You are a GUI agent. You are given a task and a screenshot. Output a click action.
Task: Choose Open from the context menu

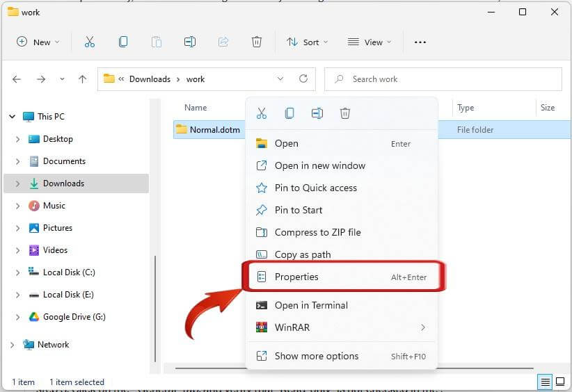pyautogui.click(x=342, y=144)
